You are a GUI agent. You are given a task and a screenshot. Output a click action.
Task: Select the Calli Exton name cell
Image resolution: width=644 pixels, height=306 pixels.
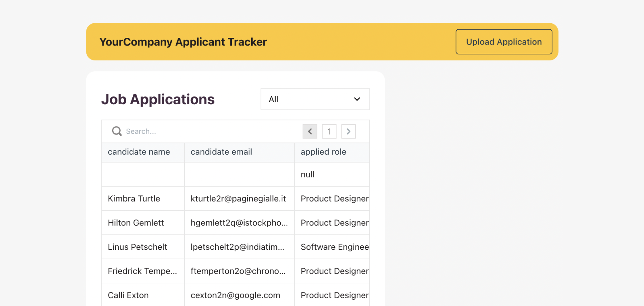point(143,295)
